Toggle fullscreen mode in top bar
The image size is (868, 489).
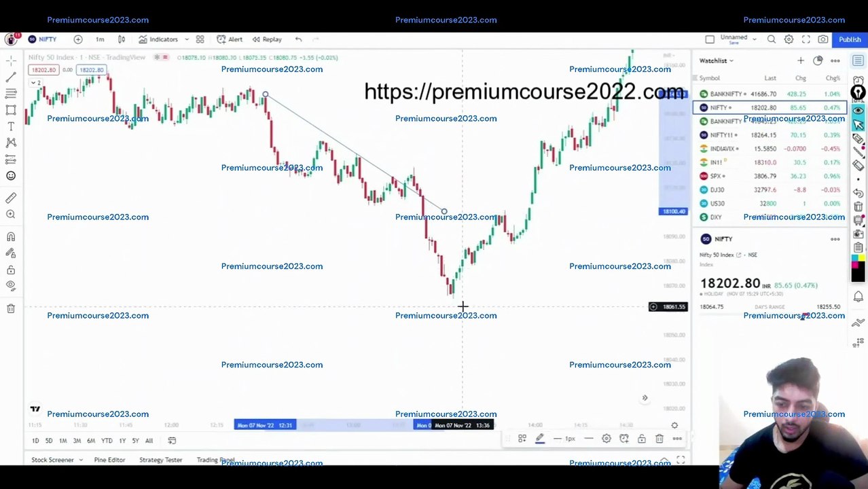tap(806, 39)
